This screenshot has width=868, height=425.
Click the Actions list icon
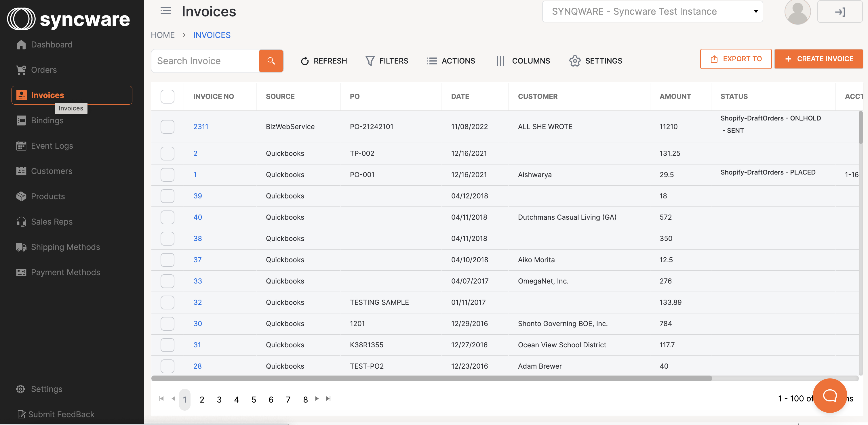point(431,61)
